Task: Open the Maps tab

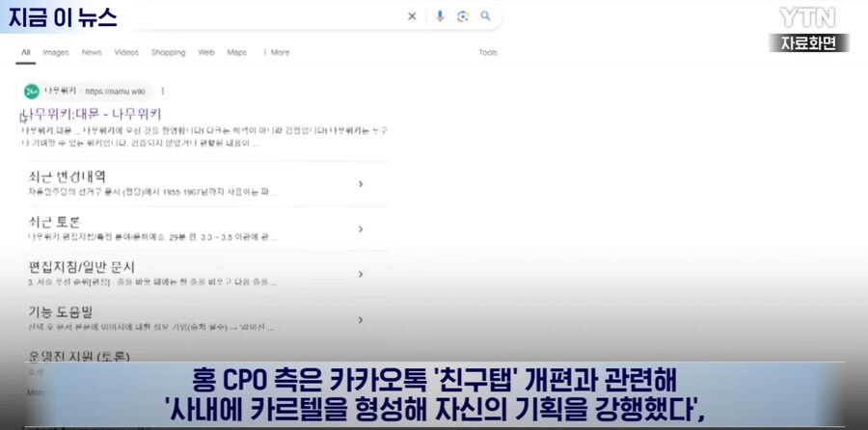Action: (236, 52)
